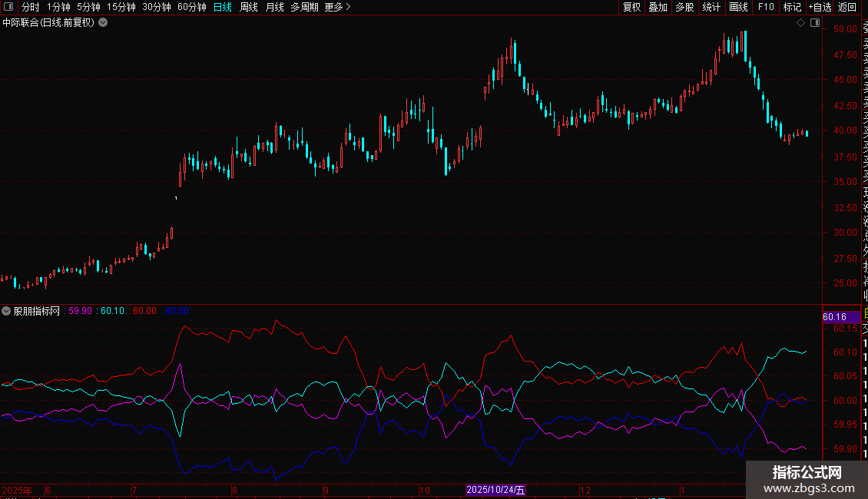Expand the 更多 period options
Image resolution: width=868 pixels, height=499 pixels.
point(337,7)
